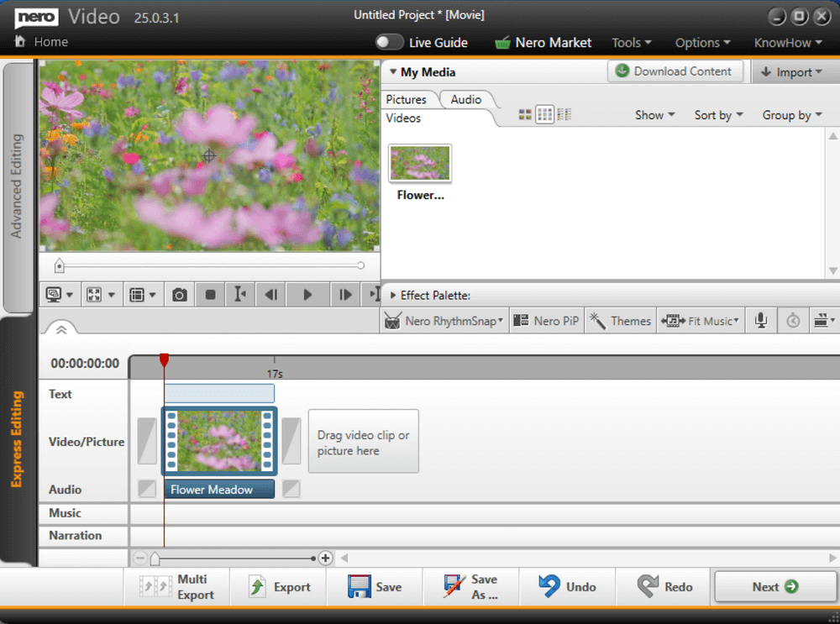Expand the Effect Palette panel
Viewport: 840px width, 624px height.
click(x=392, y=295)
